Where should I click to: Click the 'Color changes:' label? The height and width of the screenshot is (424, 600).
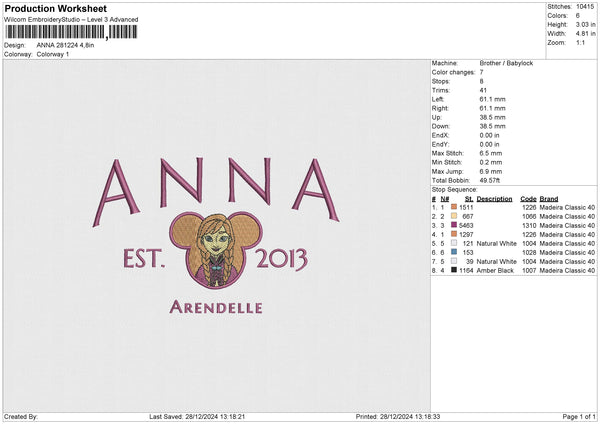tap(453, 72)
